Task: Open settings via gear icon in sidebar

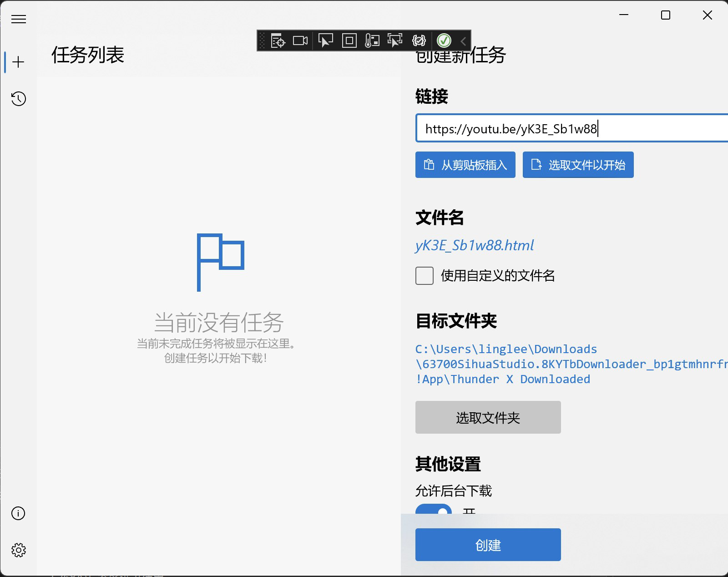Action: pyautogui.click(x=18, y=550)
